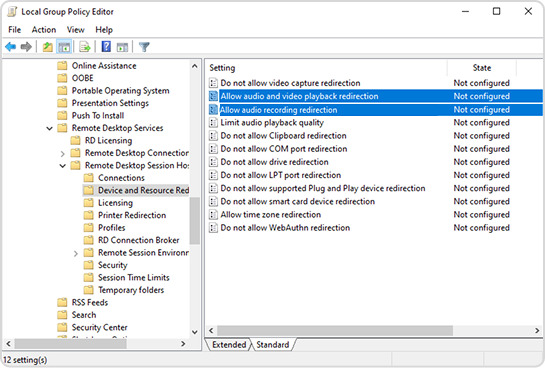
Task: Select the Security tree folder
Action: click(x=113, y=265)
